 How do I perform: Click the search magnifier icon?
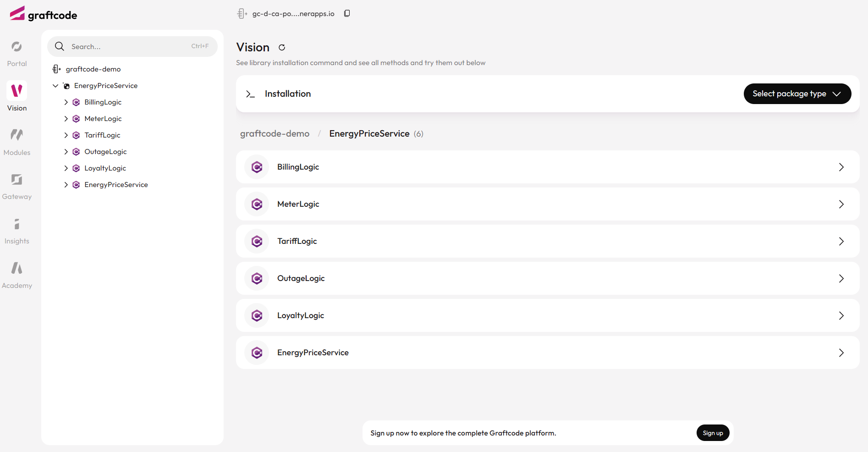pos(60,46)
